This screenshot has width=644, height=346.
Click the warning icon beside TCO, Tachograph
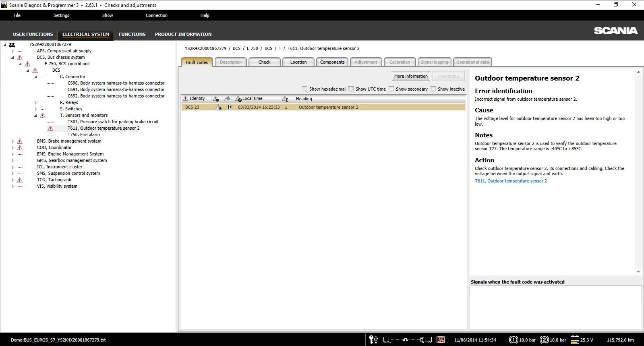(20, 180)
